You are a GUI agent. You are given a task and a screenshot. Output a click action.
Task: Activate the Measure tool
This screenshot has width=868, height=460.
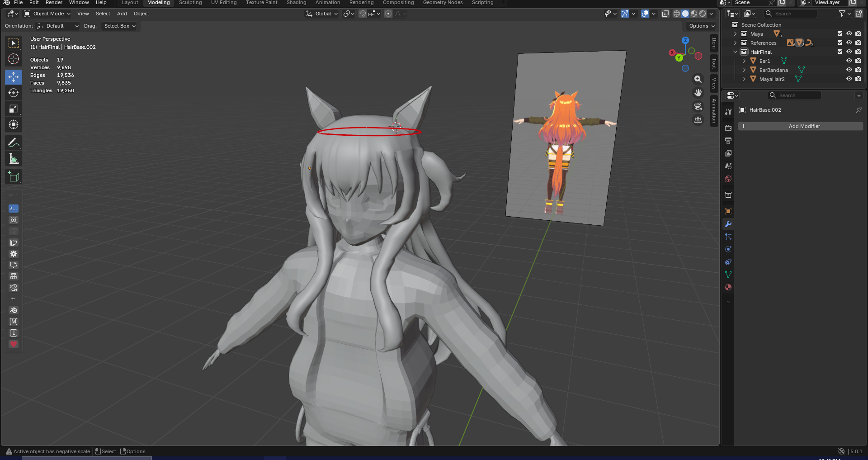[14, 159]
